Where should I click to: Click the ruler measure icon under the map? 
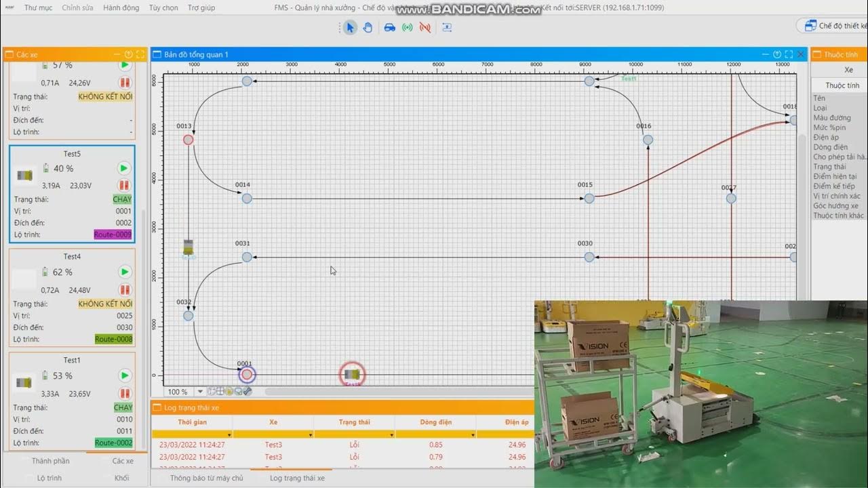(x=248, y=391)
